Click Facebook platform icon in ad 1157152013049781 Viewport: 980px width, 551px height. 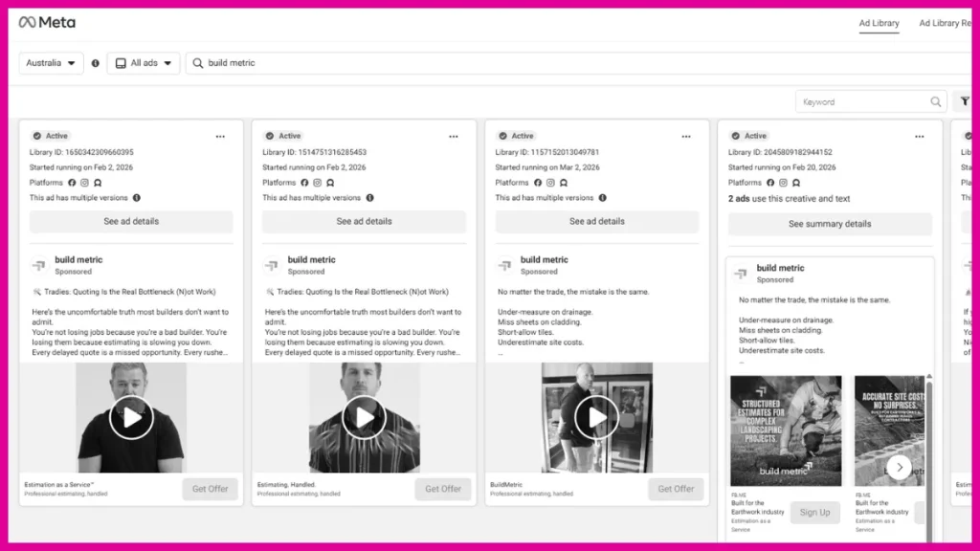[x=538, y=183]
